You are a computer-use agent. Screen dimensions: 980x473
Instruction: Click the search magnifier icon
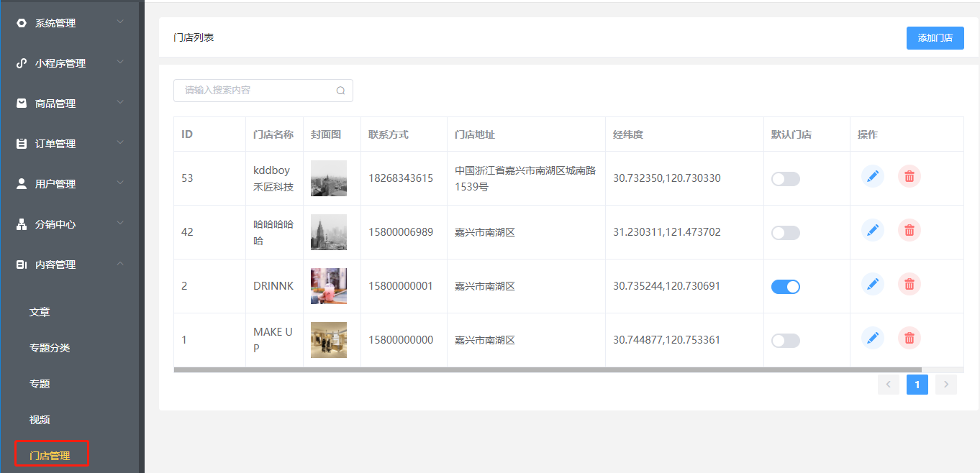[x=340, y=91]
